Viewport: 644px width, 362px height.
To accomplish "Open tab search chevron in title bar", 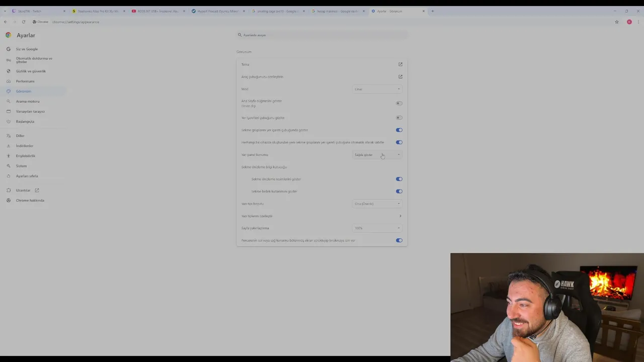I will (x=5, y=11).
